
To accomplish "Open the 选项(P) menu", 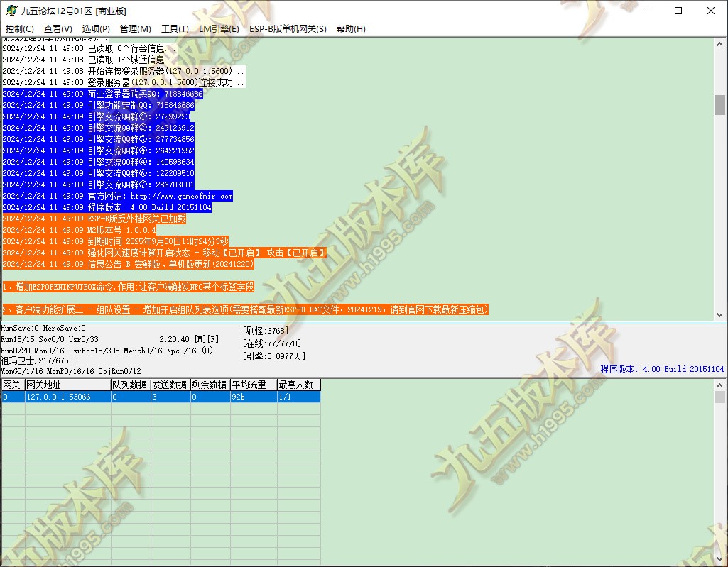I will [96, 29].
